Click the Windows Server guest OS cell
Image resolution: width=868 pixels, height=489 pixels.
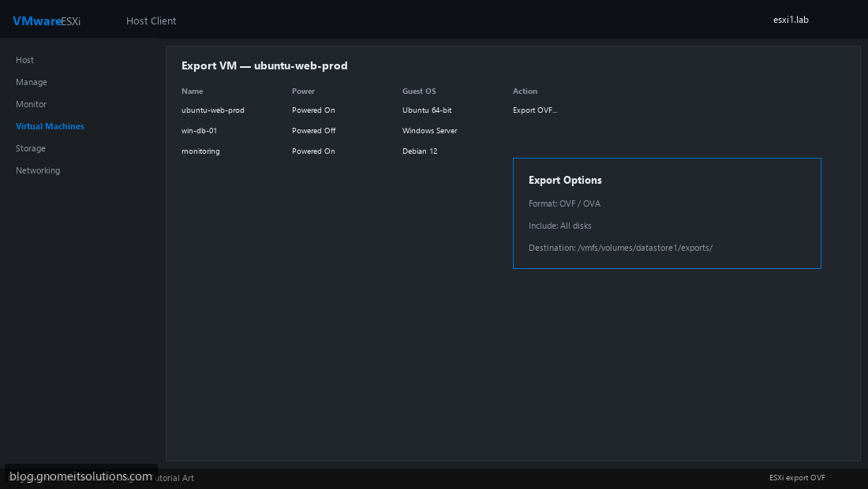429,131
